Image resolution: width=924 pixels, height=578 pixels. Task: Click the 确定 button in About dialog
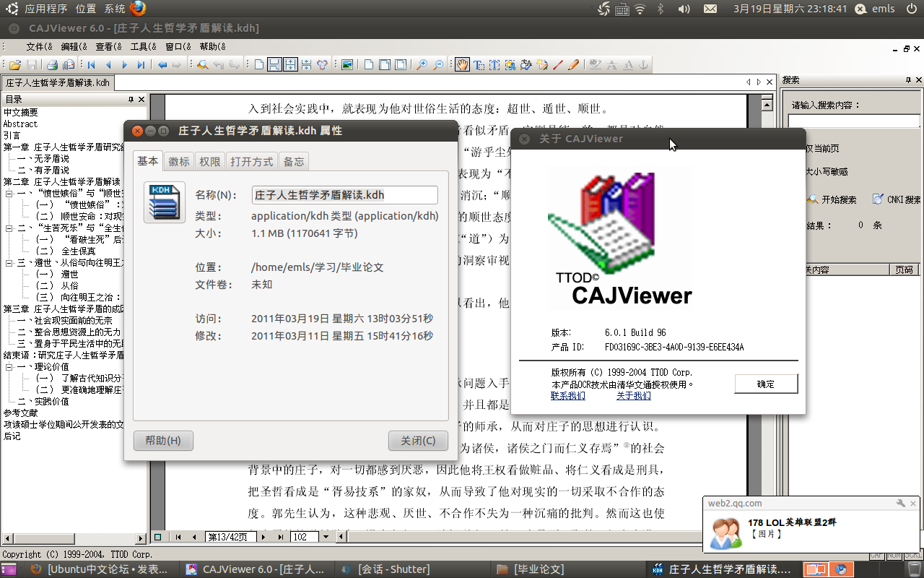click(766, 384)
